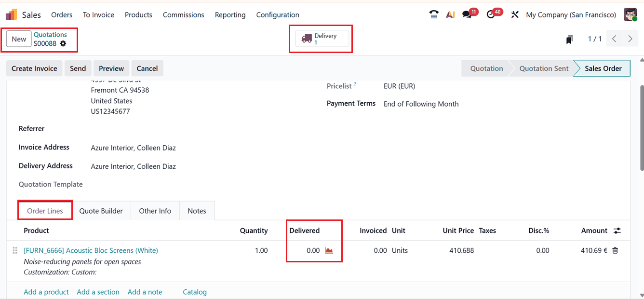This screenshot has height=300, width=644.
Task: Switch to the Other Info tab
Action: 155,210
